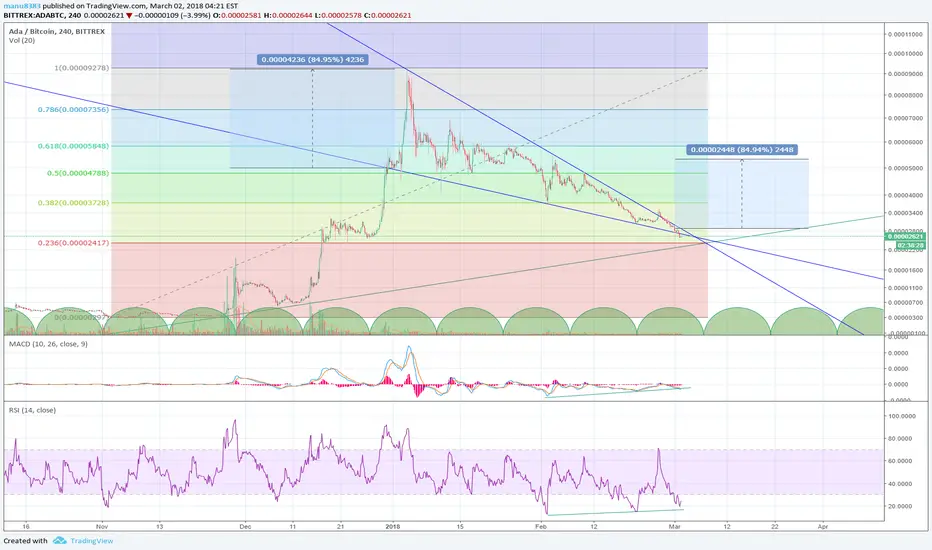Click the 0.00000300 price axis tick

click(905, 318)
